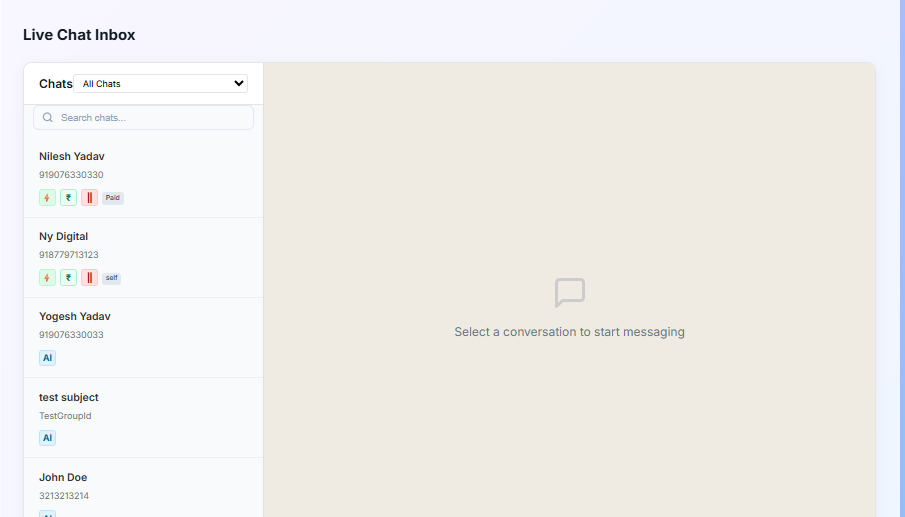Open Nilesh Yadav's chat
This screenshot has width=905, height=517.
click(x=143, y=178)
